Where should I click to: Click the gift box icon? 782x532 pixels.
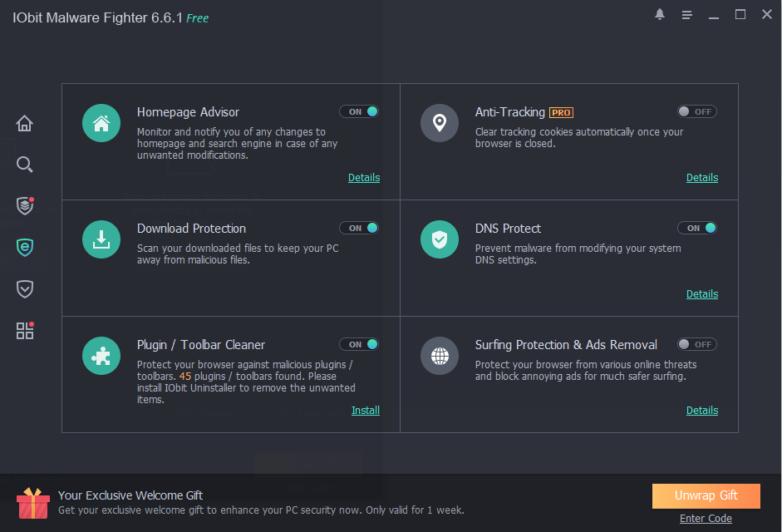pyautogui.click(x=33, y=504)
